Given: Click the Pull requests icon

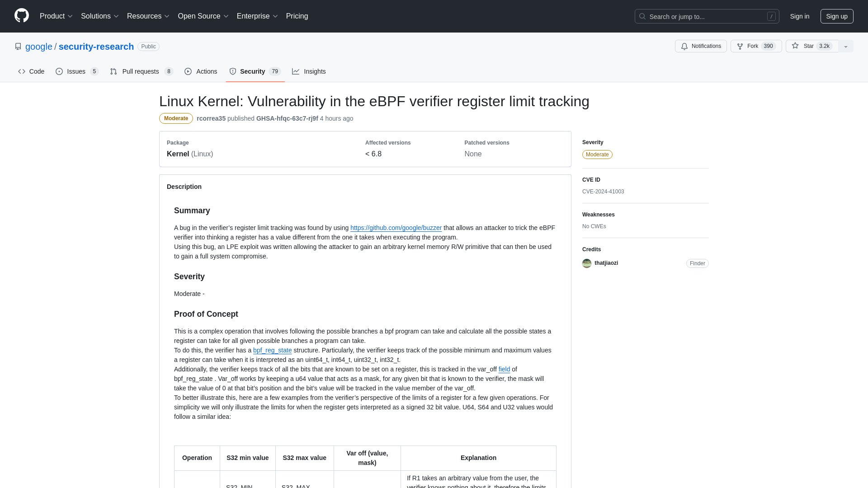Looking at the screenshot, I should (113, 71).
